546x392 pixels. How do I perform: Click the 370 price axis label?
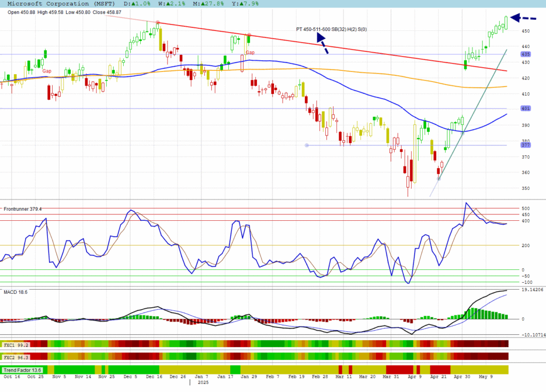(525, 157)
